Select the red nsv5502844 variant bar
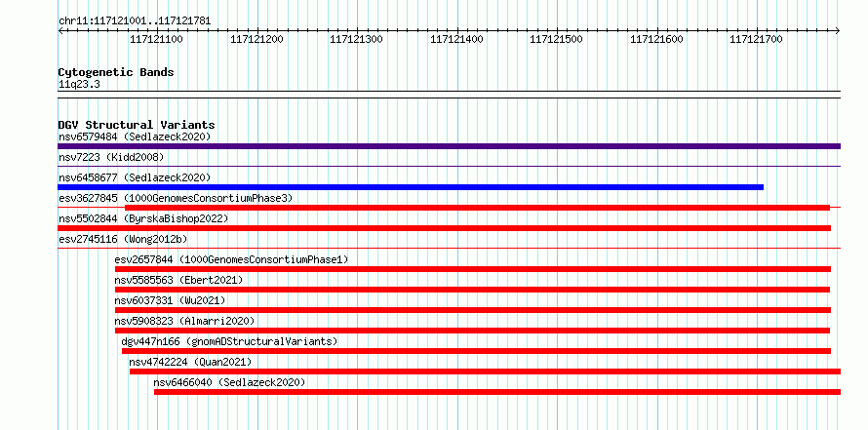This screenshot has height=430, width=868. pyautogui.click(x=445, y=228)
